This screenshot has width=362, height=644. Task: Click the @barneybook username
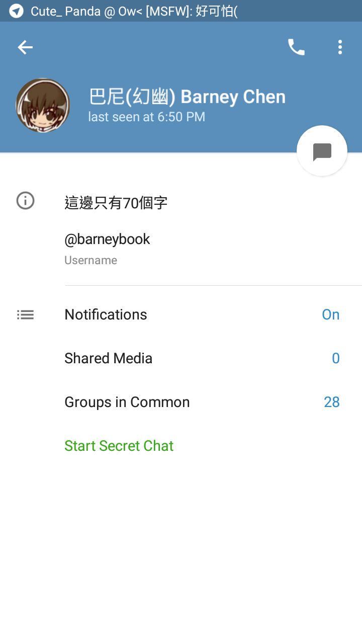tap(107, 239)
